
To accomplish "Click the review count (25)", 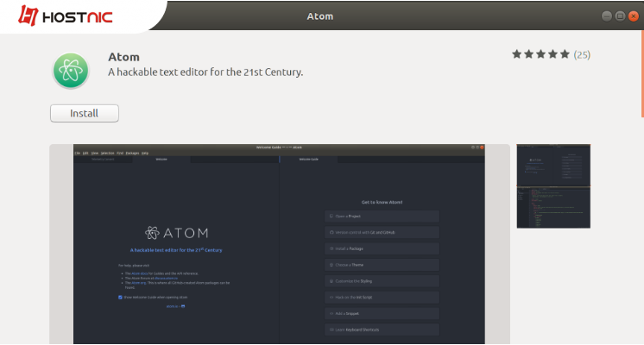I will 582,54.
